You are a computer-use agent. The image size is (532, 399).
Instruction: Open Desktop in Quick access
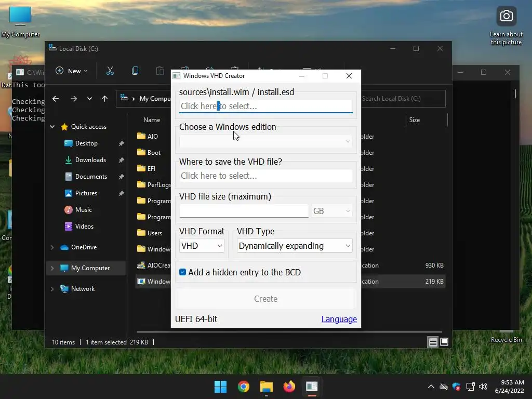coord(86,143)
